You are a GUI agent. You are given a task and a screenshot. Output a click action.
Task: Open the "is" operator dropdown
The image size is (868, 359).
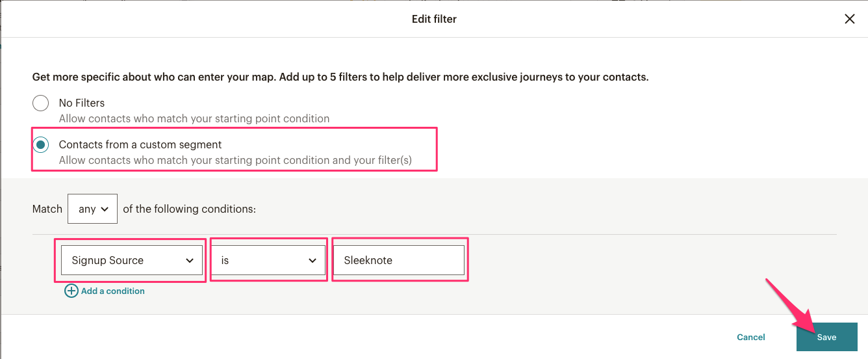point(268,260)
